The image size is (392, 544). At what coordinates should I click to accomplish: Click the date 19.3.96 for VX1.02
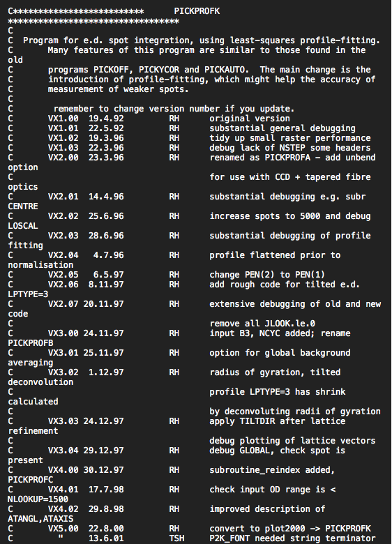pos(106,137)
